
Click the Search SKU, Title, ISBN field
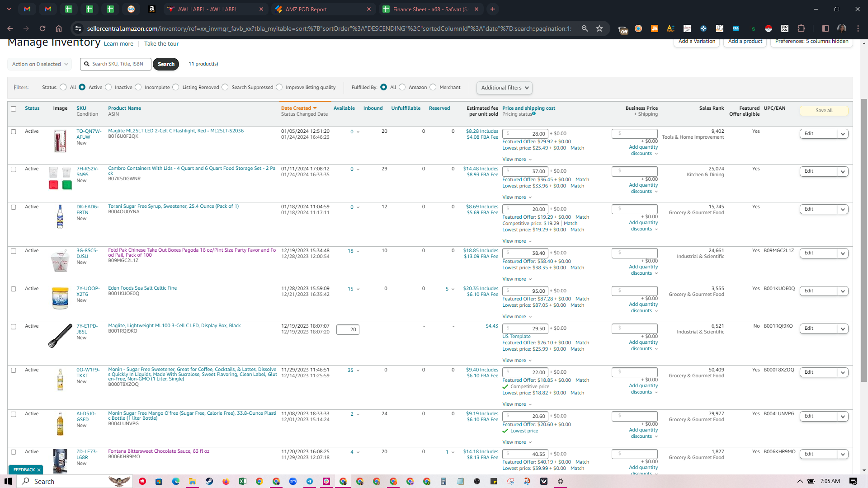coord(116,64)
